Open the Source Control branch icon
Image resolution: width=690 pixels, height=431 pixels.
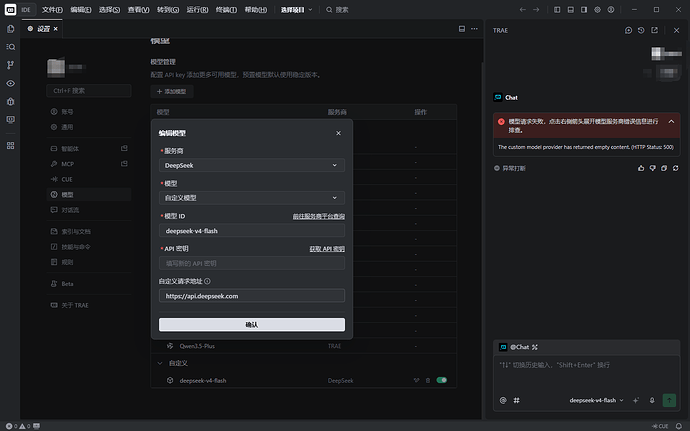coord(11,65)
